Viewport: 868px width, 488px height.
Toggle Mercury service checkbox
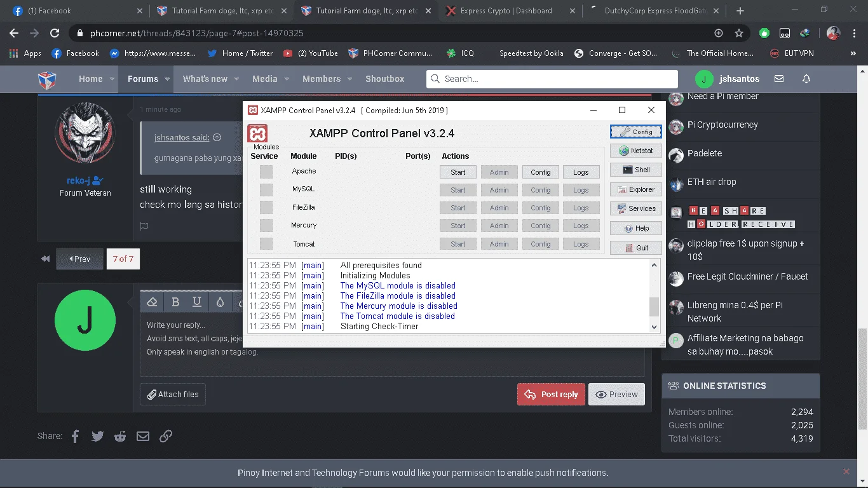266,225
